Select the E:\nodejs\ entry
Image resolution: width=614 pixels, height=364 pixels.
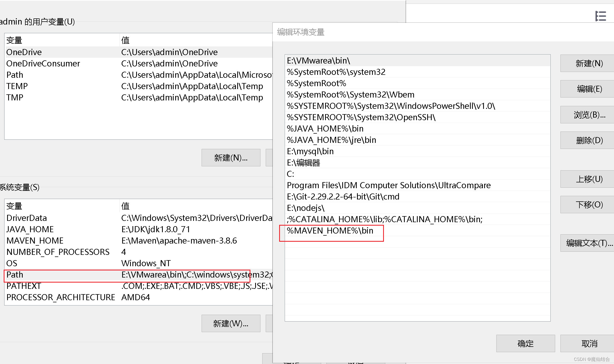pyautogui.click(x=418, y=208)
